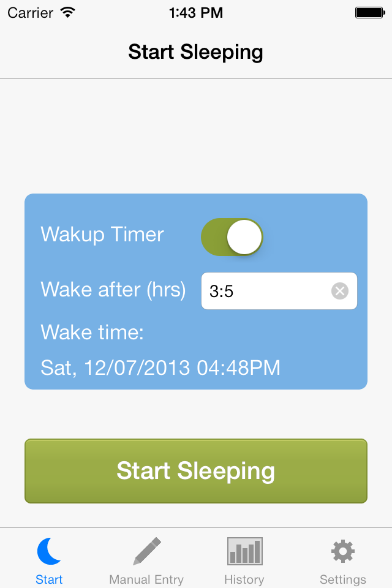Switch to the Manual Entry tab label
The image size is (392, 588).
tap(146, 579)
